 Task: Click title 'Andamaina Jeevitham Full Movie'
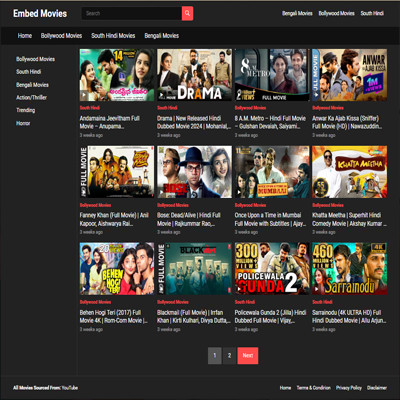pyautogui.click(x=110, y=122)
